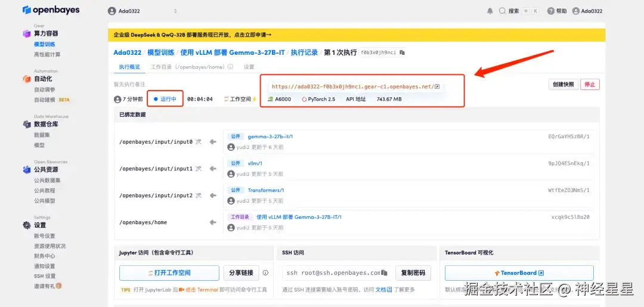This screenshot has width=644, height=307.
Task: Open 资源使用状况 in sidebar
Action: (x=49, y=246)
